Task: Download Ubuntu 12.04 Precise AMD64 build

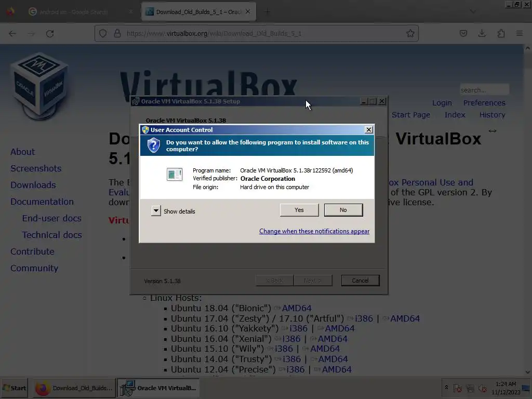Action: [x=337, y=369]
